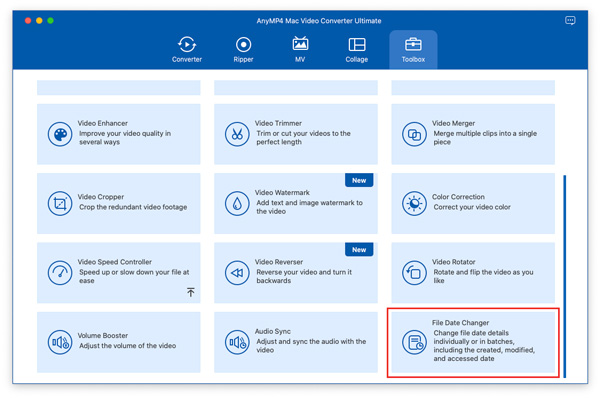The image size is (600, 398).
Task: Click the Video Trimmer scissors icon
Action: coord(237,134)
